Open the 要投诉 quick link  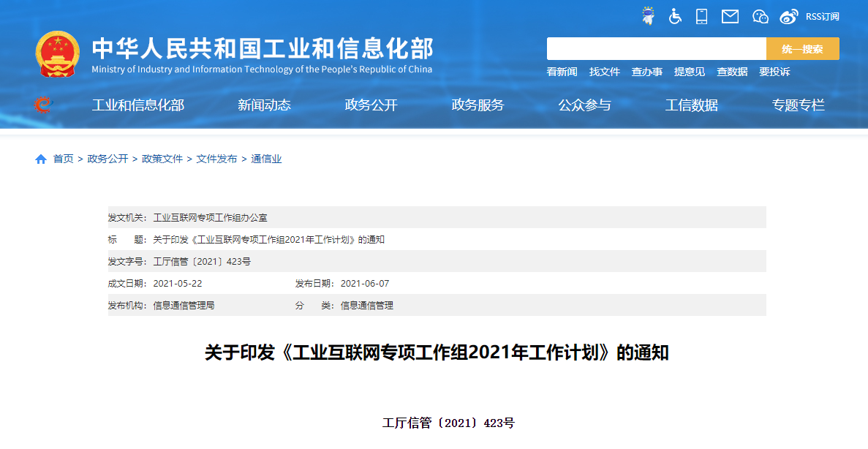[x=774, y=72]
